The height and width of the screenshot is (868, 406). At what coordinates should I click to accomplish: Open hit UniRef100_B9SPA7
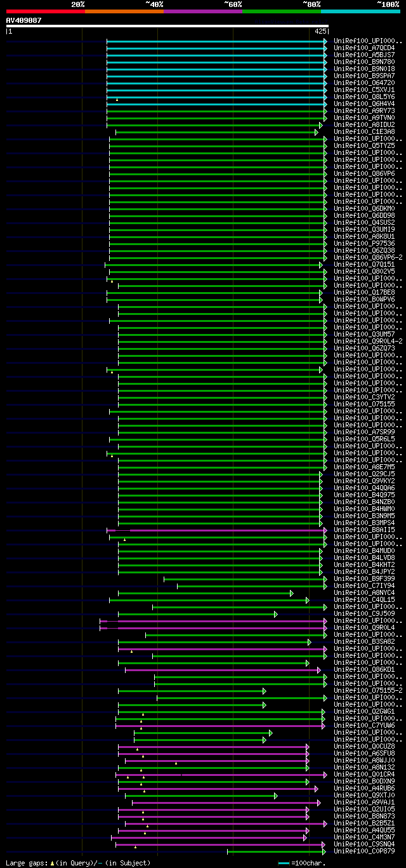click(x=364, y=76)
